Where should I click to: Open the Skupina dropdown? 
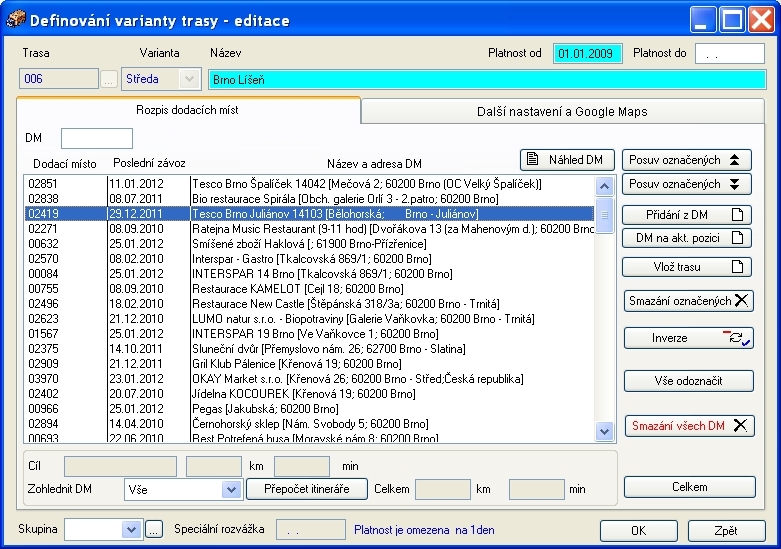pos(133,529)
